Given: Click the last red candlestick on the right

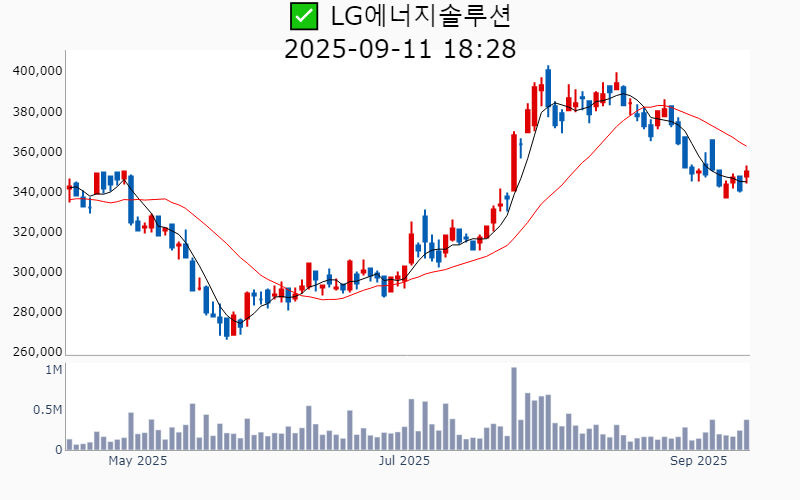Looking at the screenshot, I should pyautogui.click(x=746, y=174).
